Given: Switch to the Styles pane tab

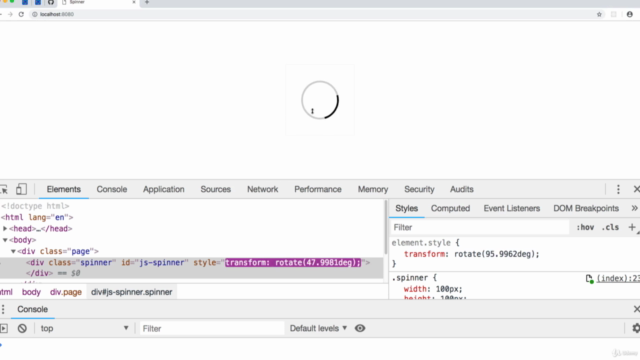Looking at the screenshot, I should (407, 209).
